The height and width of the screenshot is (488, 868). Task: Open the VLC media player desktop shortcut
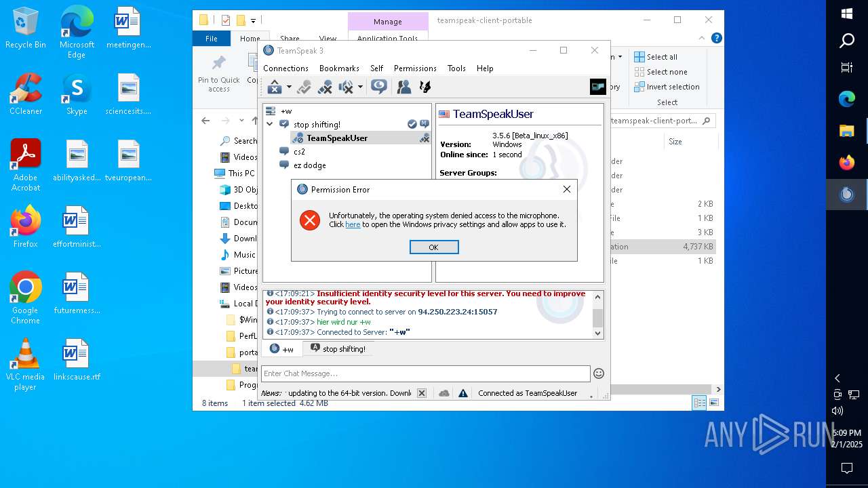[x=25, y=365]
